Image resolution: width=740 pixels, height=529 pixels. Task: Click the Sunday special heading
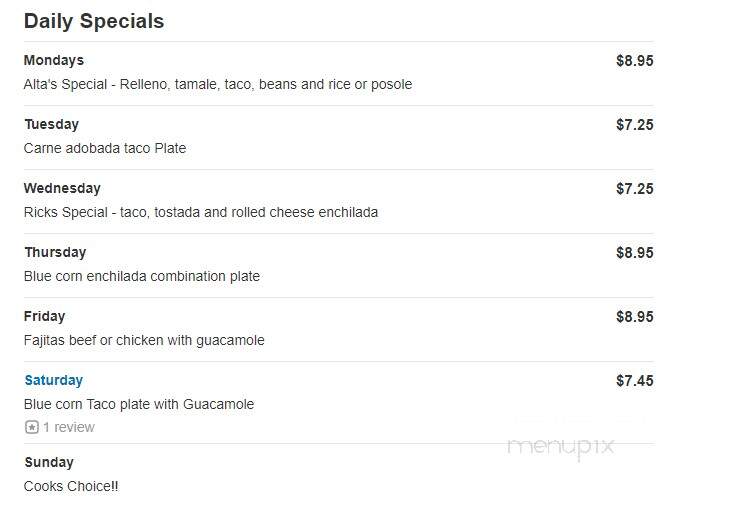point(49,462)
